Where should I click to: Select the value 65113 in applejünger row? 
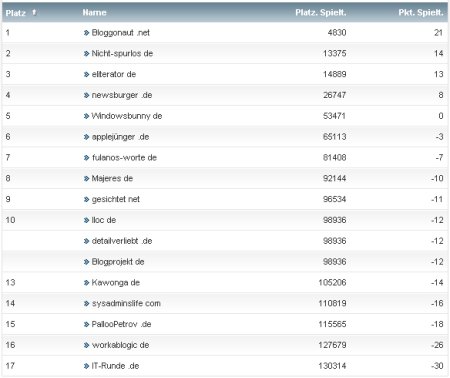pyautogui.click(x=335, y=137)
